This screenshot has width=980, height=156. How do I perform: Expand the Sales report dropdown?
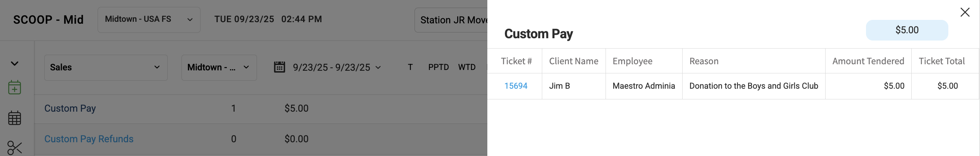tap(106, 67)
